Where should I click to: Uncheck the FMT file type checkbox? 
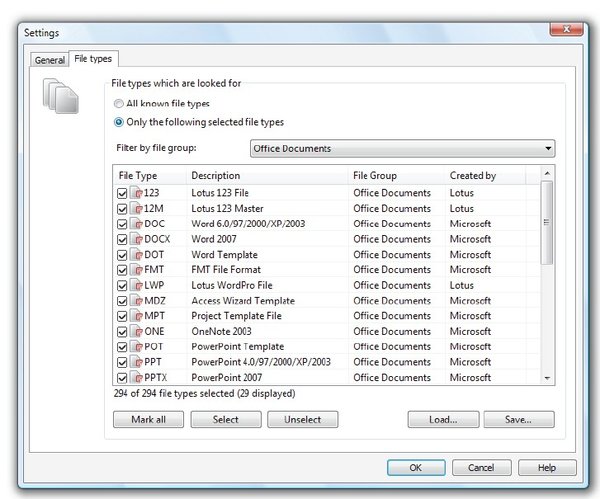click(x=122, y=270)
